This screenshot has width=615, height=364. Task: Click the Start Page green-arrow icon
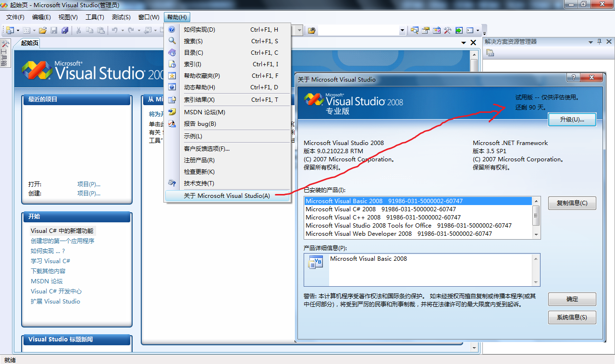coord(459,30)
